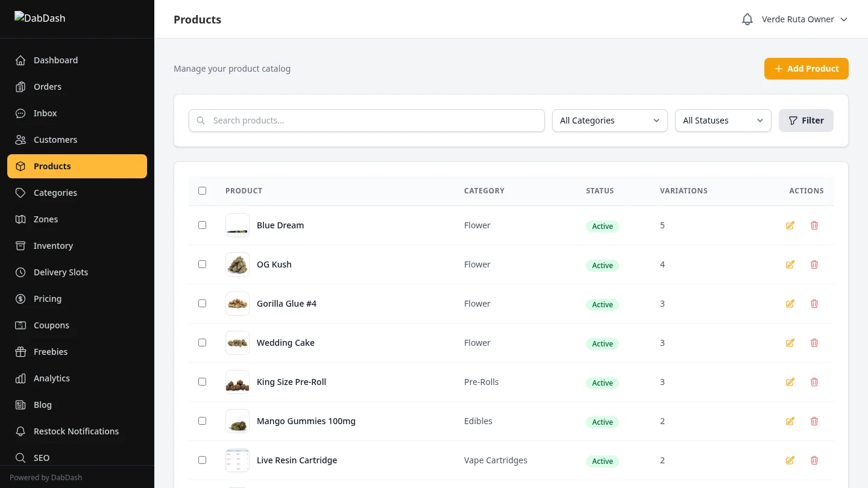The height and width of the screenshot is (488, 868).
Task: Apply the Filter button
Action: [806, 120]
